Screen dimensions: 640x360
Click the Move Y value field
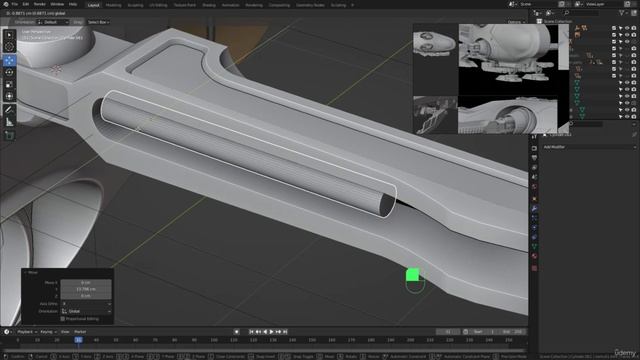[86, 289]
